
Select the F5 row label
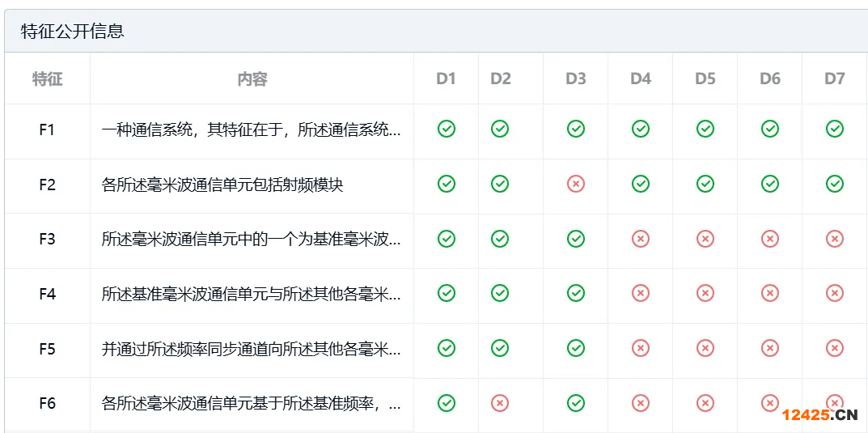[48, 349]
